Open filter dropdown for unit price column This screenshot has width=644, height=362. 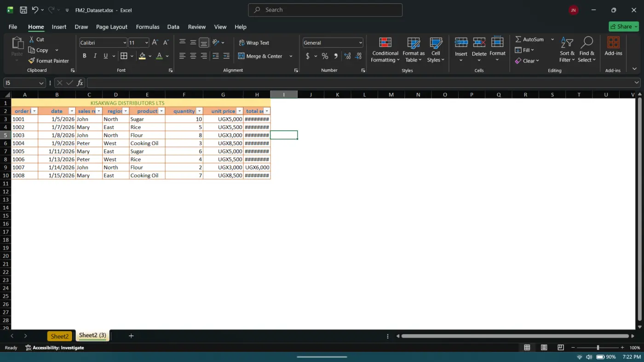(240, 111)
